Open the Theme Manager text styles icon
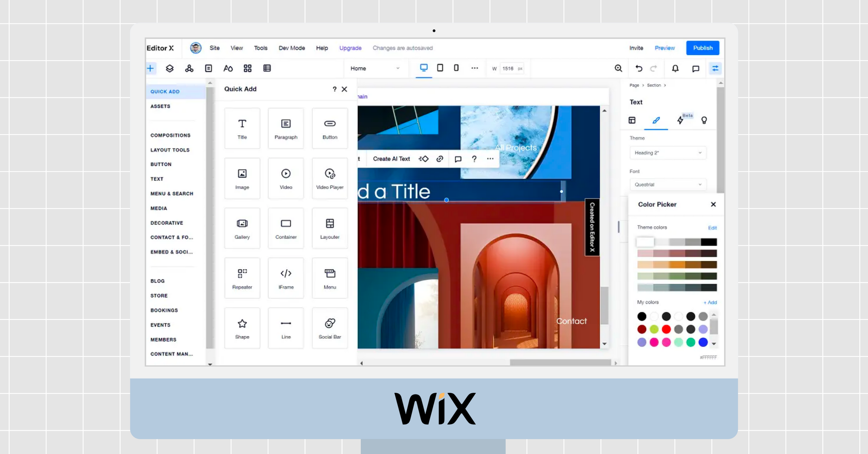 pos(228,68)
